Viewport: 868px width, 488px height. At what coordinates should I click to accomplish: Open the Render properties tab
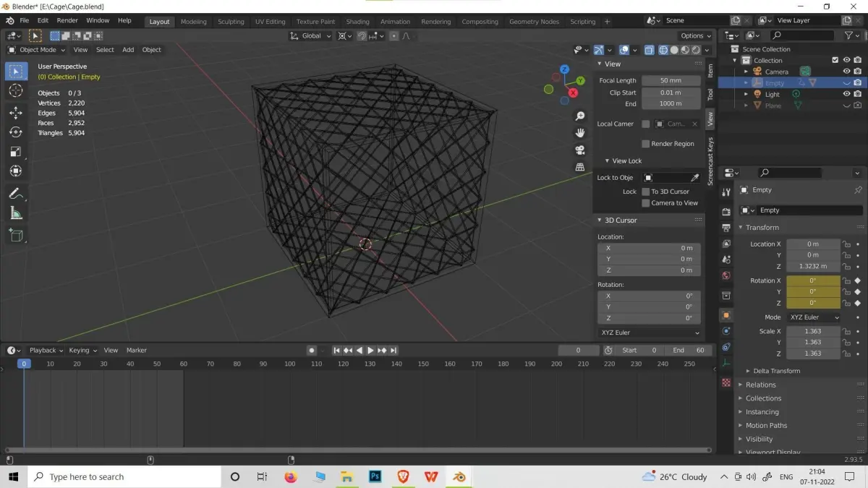[726, 212]
